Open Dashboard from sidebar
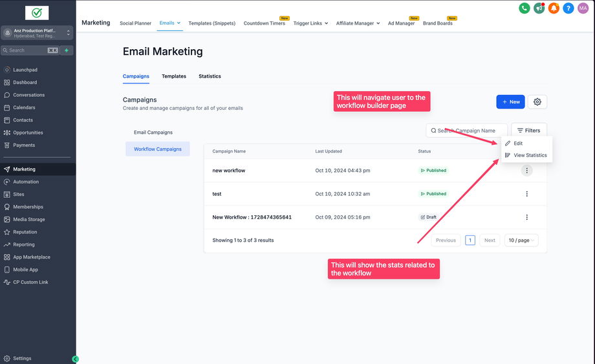The height and width of the screenshot is (364, 595). [x=25, y=82]
